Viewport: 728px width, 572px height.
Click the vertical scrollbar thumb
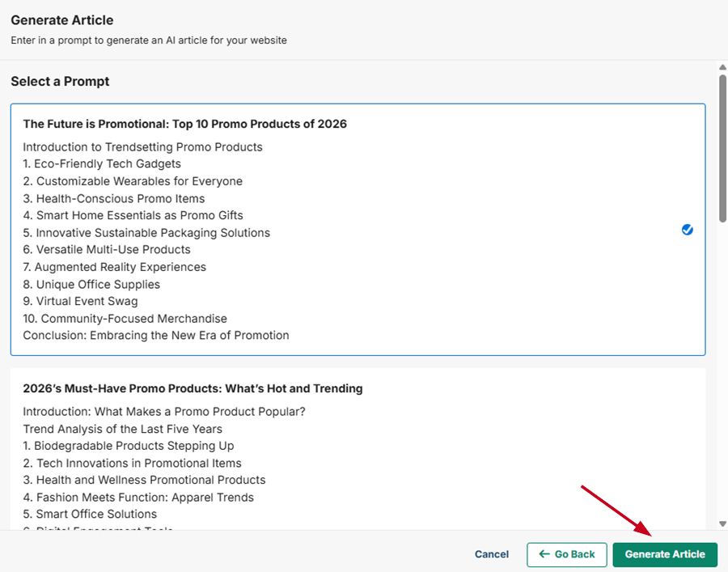click(x=722, y=146)
